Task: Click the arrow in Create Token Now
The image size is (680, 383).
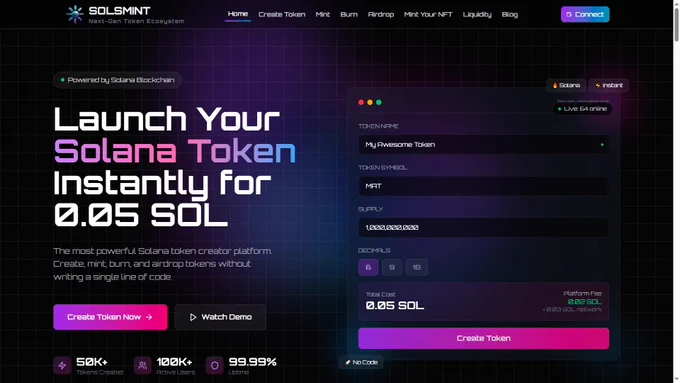Action: [149, 317]
